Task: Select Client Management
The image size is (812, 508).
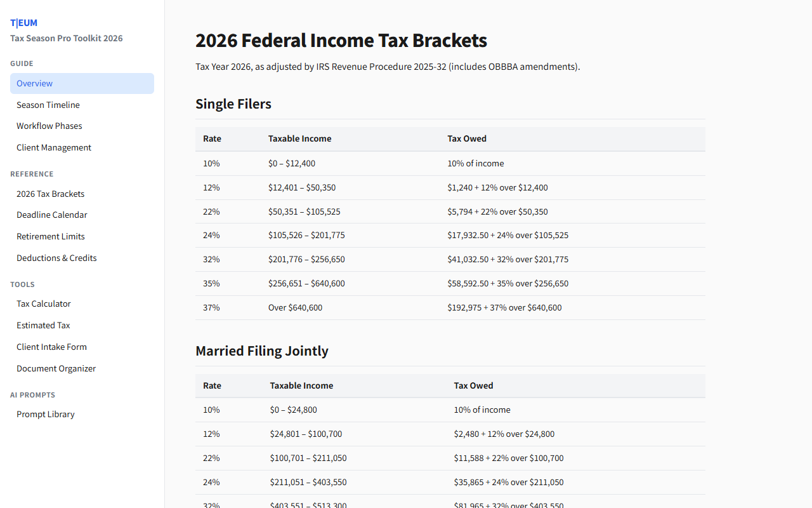Action: [x=54, y=147]
